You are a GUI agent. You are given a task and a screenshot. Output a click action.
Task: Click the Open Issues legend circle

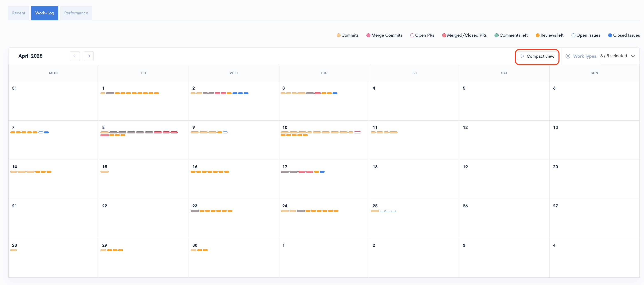tap(573, 35)
